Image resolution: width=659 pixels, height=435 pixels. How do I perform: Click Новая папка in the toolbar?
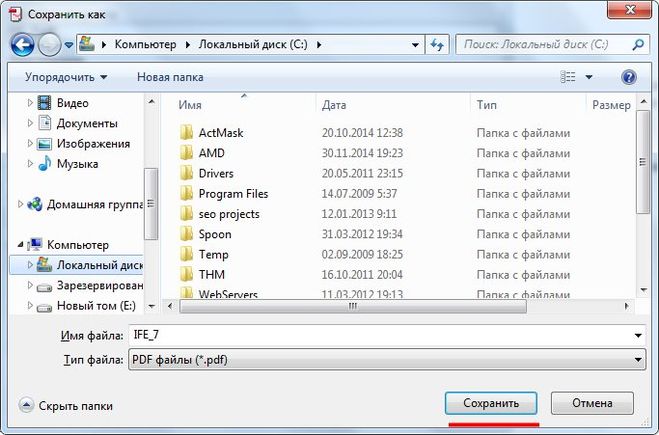pos(170,77)
